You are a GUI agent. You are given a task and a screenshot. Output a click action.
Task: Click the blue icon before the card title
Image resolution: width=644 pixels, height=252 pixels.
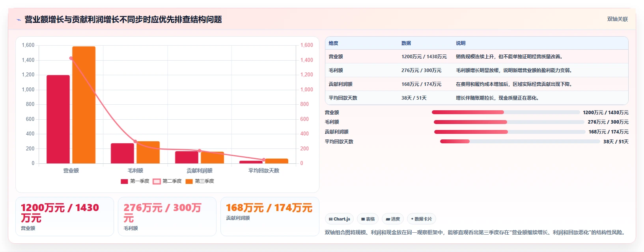19,20
